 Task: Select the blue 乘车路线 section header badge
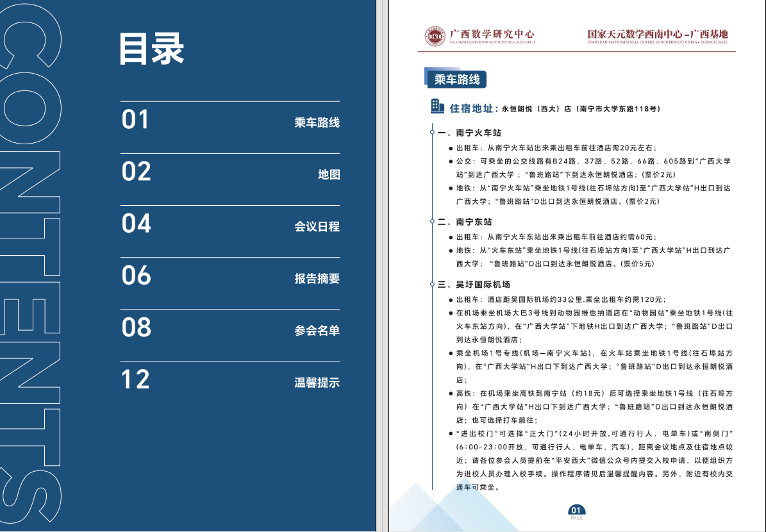[x=457, y=79]
